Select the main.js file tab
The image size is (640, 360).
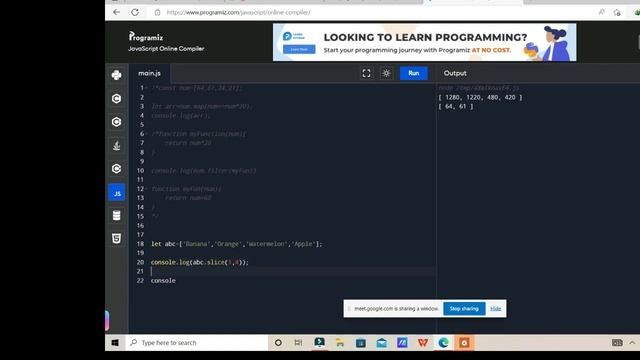point(149,73)
